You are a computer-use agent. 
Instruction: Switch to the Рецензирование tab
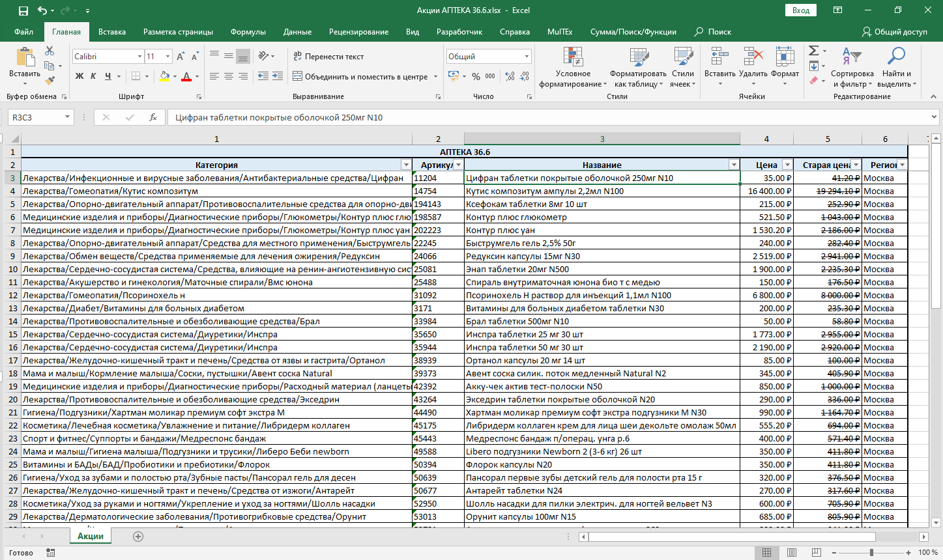click(358, 32)
